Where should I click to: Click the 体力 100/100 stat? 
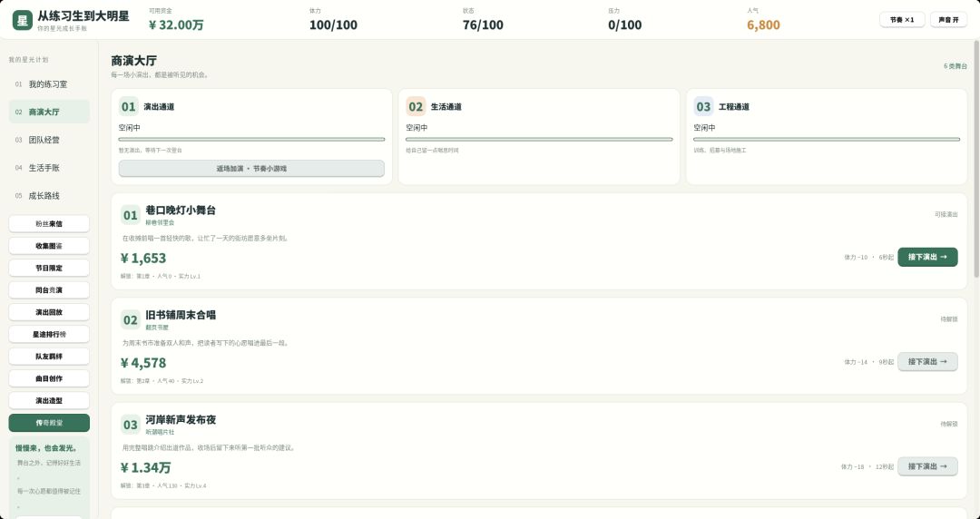(x=333, y=25)
